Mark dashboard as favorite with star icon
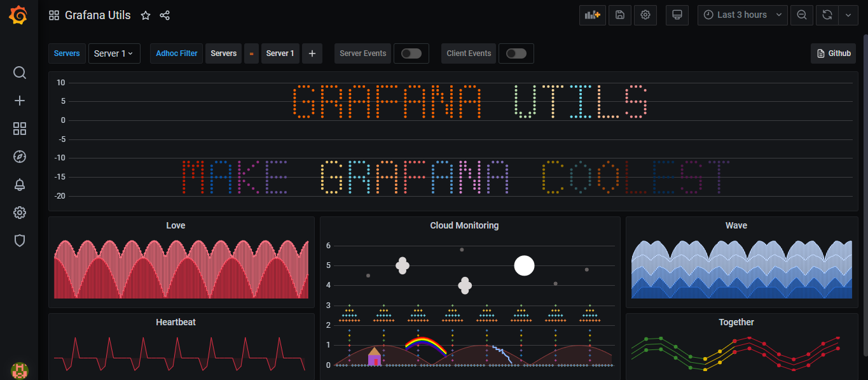 click(x=146, y=15)
